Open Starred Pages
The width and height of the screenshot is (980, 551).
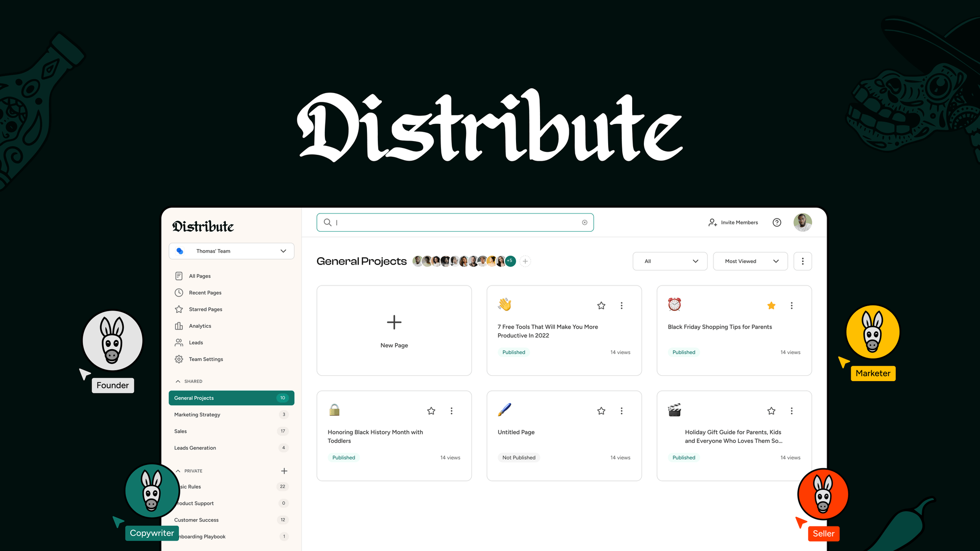[x=205, y=309]
